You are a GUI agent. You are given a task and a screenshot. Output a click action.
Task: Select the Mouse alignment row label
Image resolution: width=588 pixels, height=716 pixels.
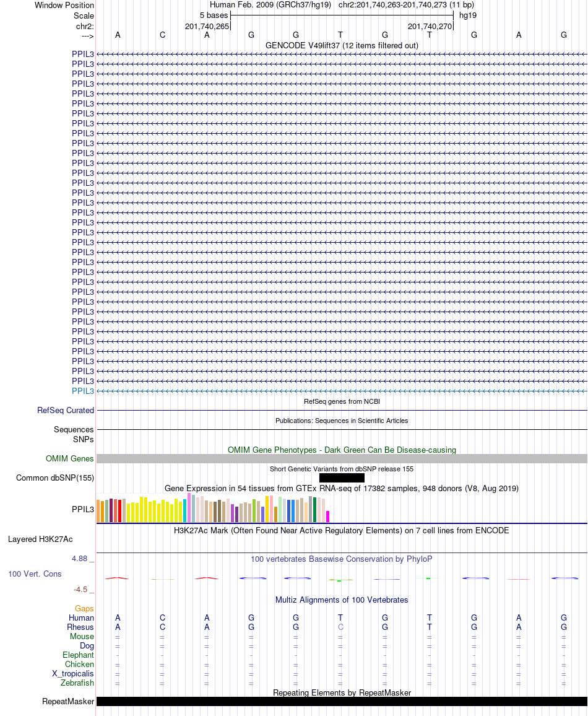point(82,637)
